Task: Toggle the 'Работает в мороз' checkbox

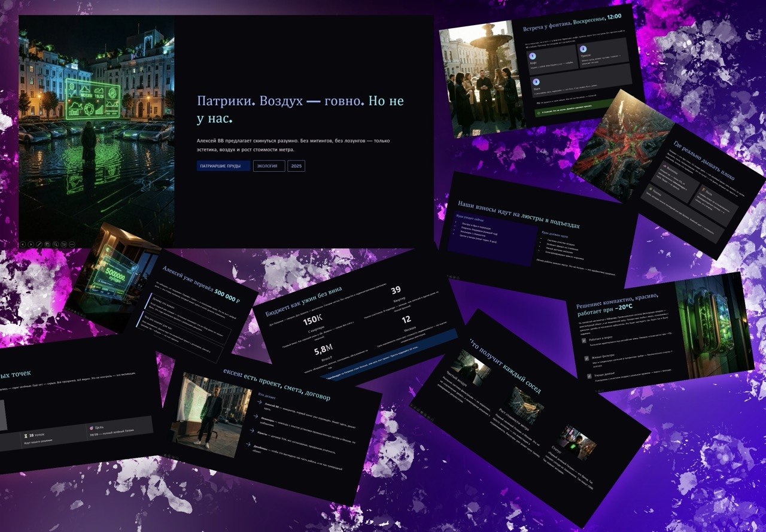Action: [584, 341]
